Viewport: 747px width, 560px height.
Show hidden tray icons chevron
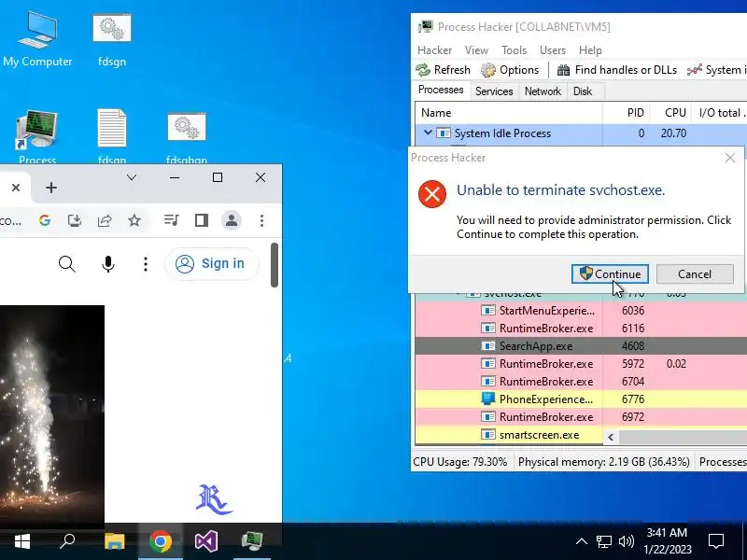[581, 541]
